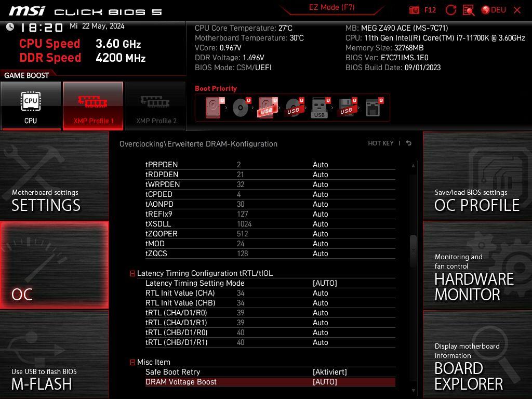Select the optical disc boot device icon

tap(241, 108)
